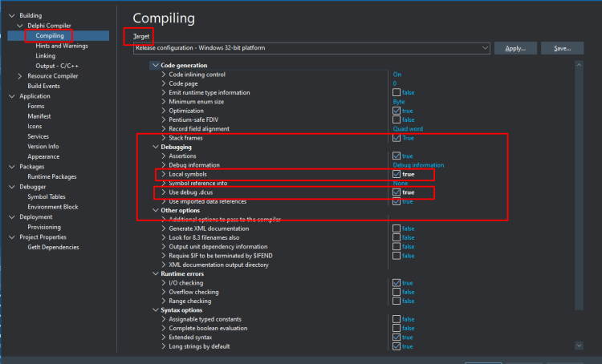The width and height of the screenshot is (602, 364).
Task: Collapse the Code generation section
Action: [x=156, y=65]
